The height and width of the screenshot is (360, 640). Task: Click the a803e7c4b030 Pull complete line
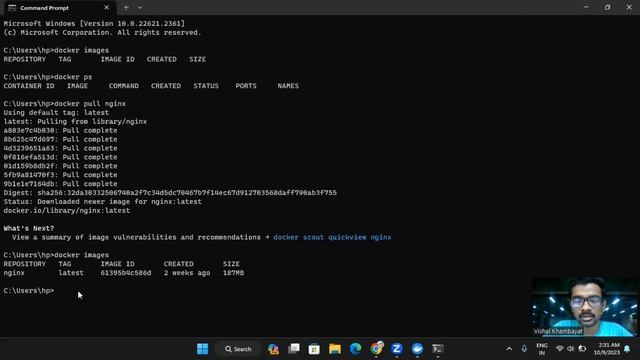[60, 130]
